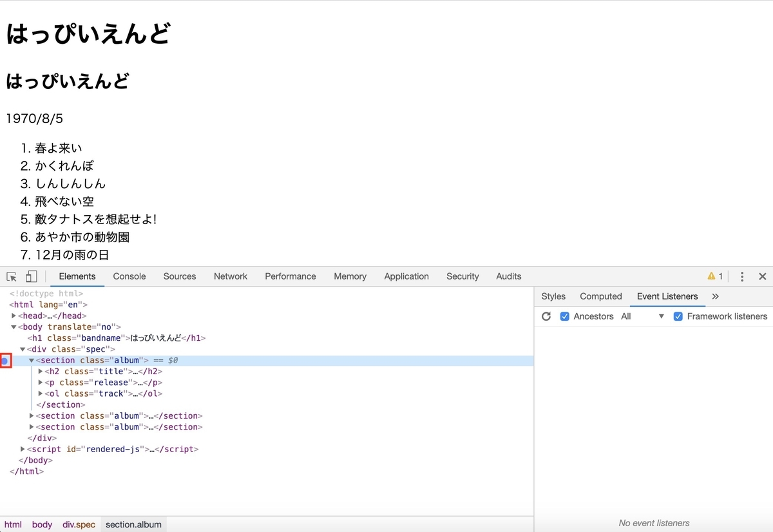
Task: Toggle the Ancestors checkbox
Action: click(x=565, y=316)
